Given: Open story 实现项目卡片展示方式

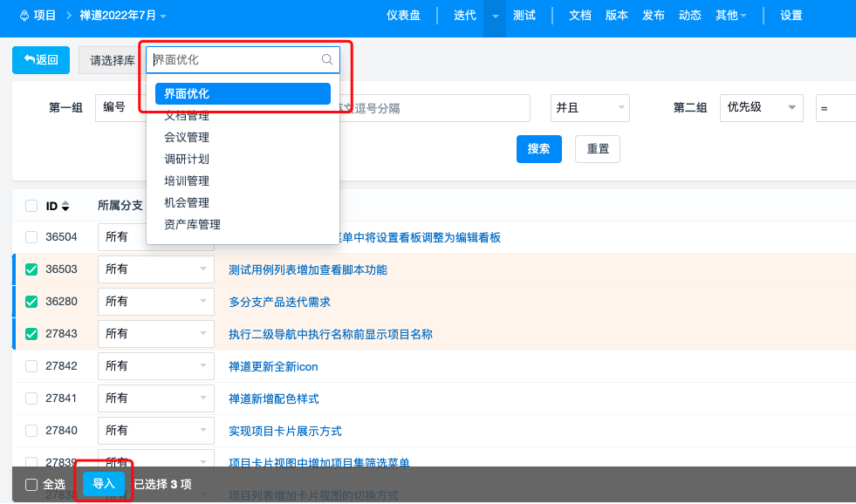Looking at the screenshot, I should click(285, 431).
